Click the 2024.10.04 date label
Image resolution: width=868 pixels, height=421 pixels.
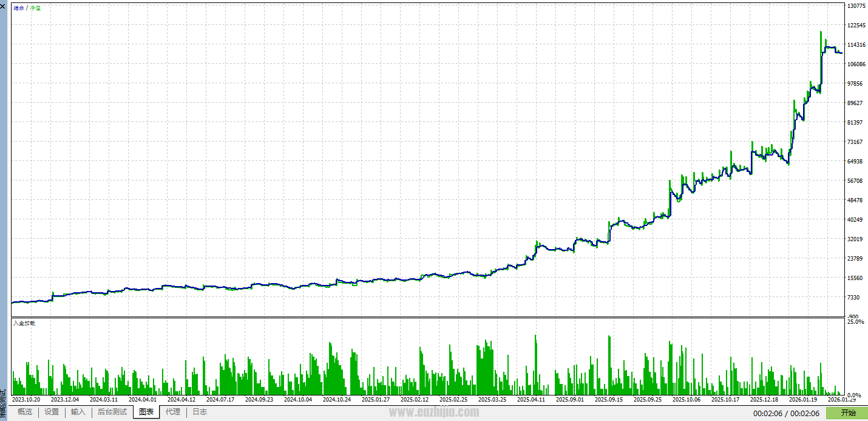coord(298,400)
